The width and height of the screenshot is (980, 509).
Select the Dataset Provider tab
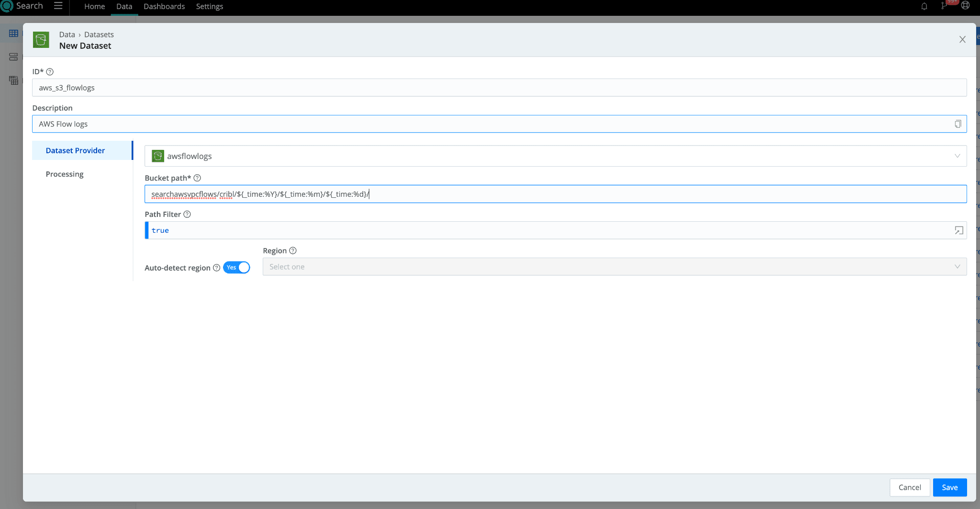click(75, 150)
